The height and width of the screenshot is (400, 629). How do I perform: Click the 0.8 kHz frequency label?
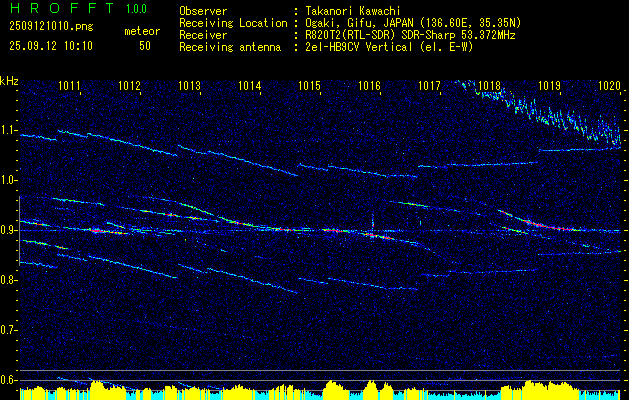click(9, 280)
